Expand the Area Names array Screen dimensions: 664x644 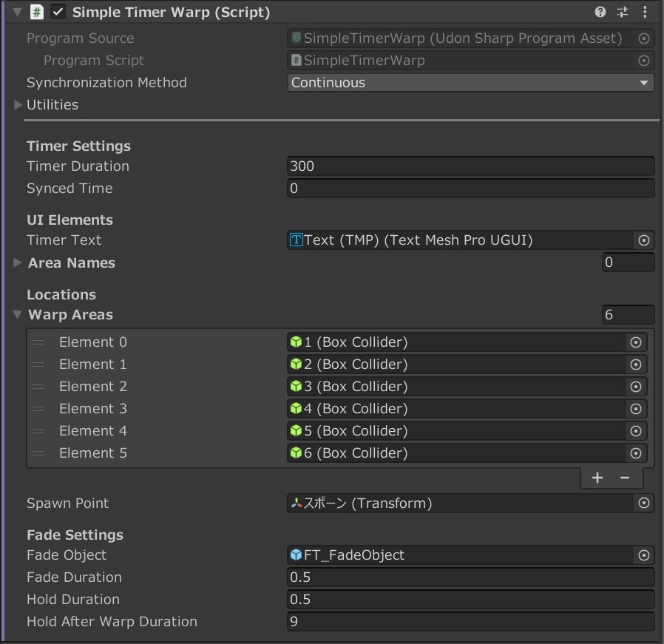18,263
